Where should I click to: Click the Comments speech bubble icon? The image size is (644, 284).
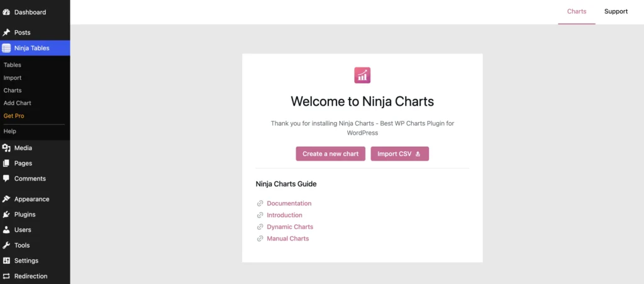click(x=6, y=179)
